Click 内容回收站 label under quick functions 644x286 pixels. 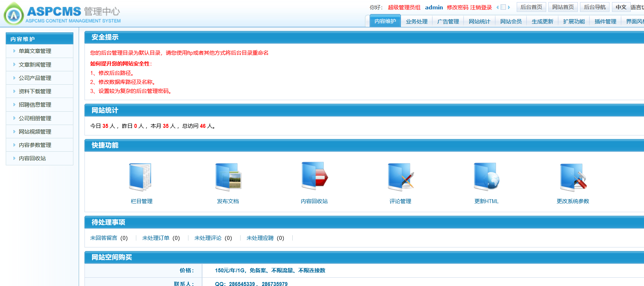click(314, 201)
